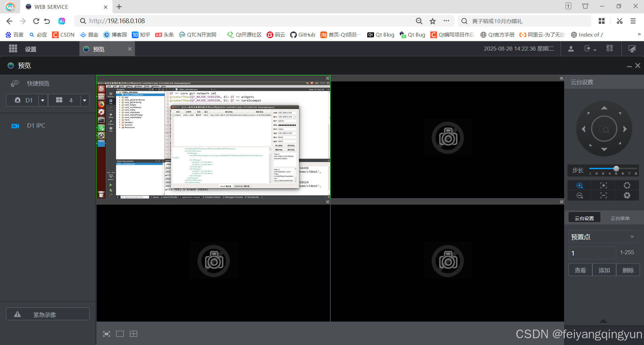
Task: Open new browser tab
Action: pyautogui.click(x=119, y=6)
